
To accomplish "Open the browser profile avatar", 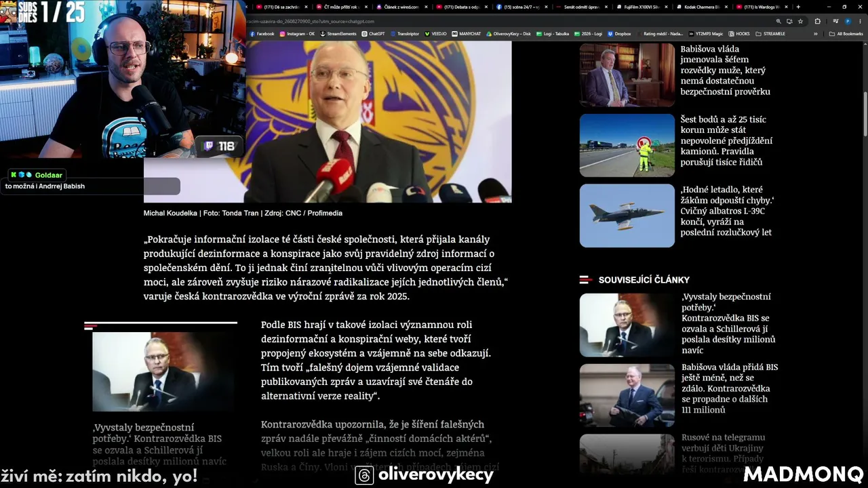I will pyautogui.click(x=848, y=21).
